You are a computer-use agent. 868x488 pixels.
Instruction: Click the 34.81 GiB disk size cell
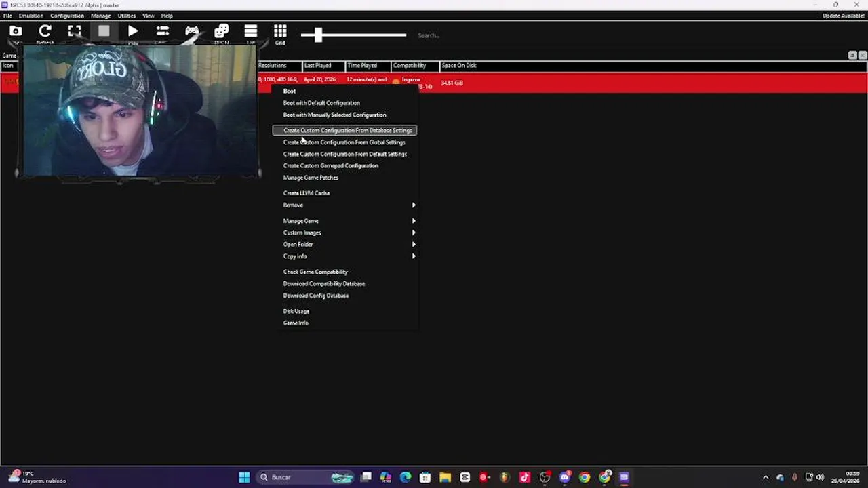click(452, 83)
